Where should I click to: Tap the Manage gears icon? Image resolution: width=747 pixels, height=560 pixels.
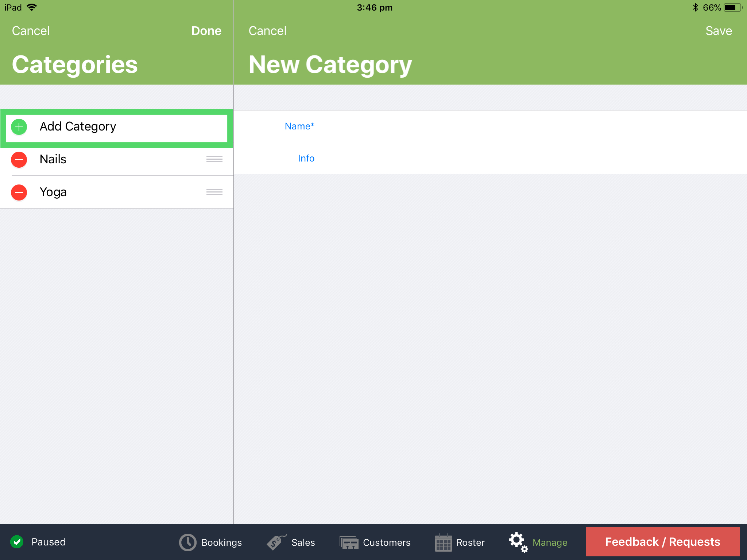click(x=519, y=542)
